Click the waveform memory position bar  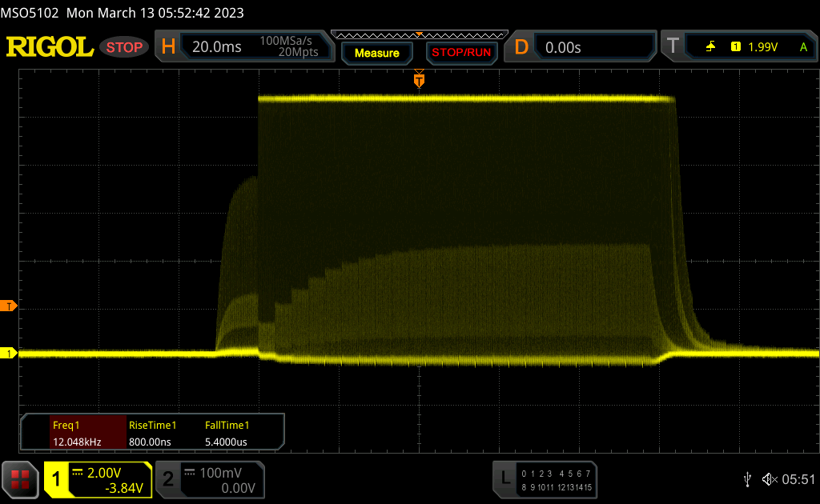pos(420,35)
